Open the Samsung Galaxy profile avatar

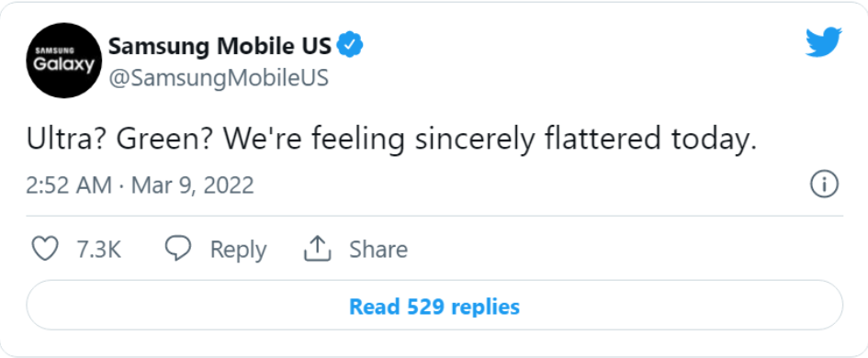coord(65,61)
